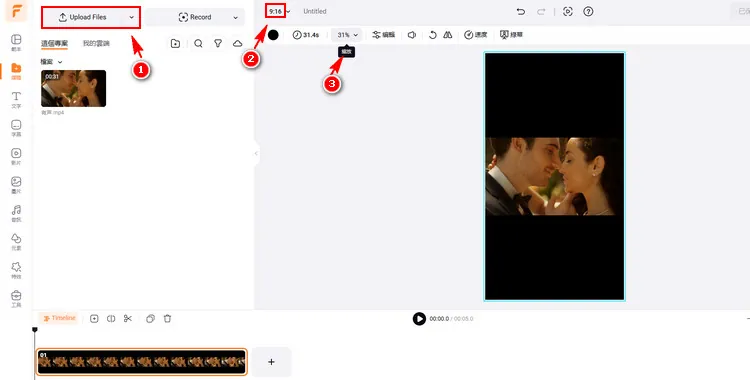Set the clip duration 31.4s
Image resolution: width=750 pixels, height=380 pixels.
tap(306, 35)
